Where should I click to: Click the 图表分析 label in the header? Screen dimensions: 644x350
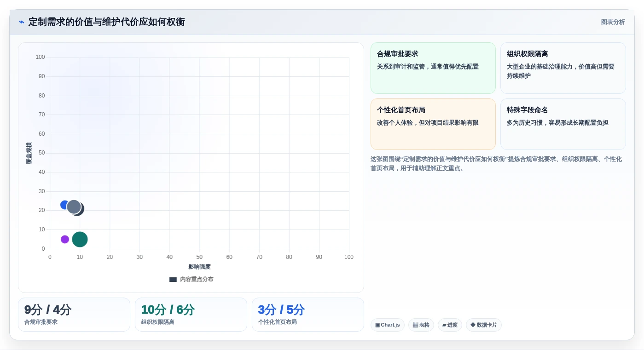click(613, 22)
